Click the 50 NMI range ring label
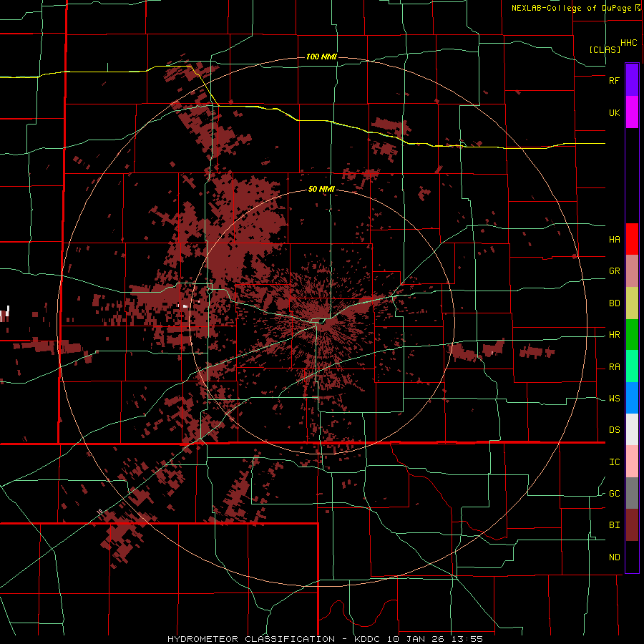Screen dimensions: 644x644 click(x=321, y=190)
